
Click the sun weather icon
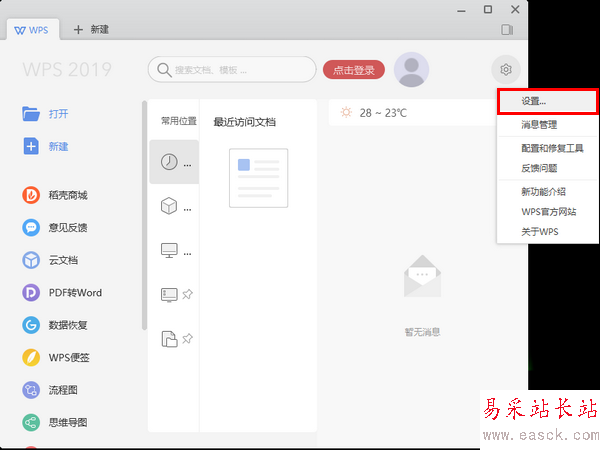[346, 112]
